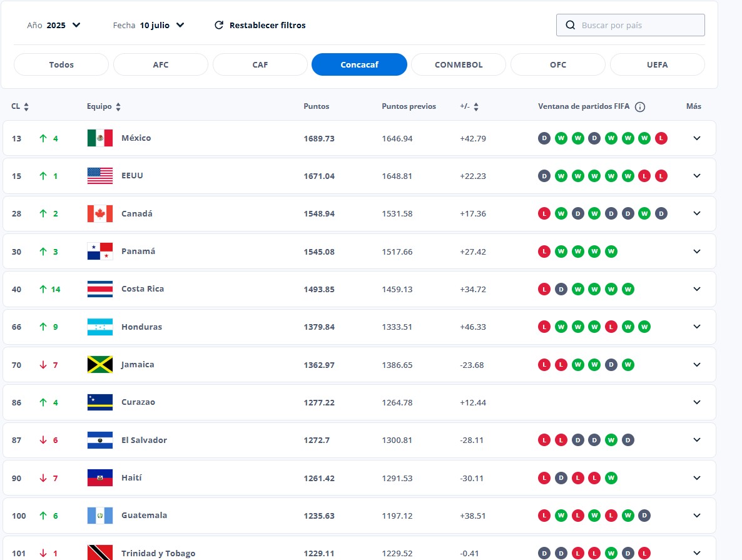The height and width of the screenshot is (560, 742).
Task: Click the reset arrow icon for filters
Action: pyautogui.click(x=219, y=26)
